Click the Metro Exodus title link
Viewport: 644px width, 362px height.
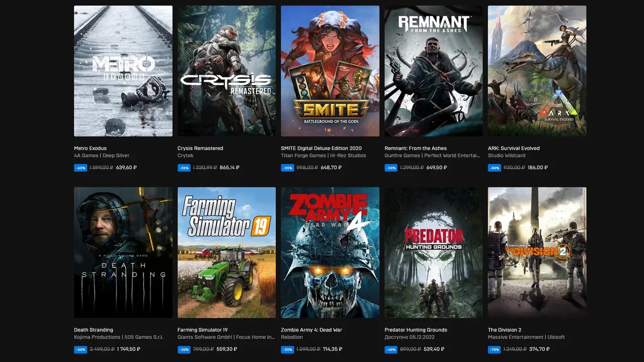90,148
